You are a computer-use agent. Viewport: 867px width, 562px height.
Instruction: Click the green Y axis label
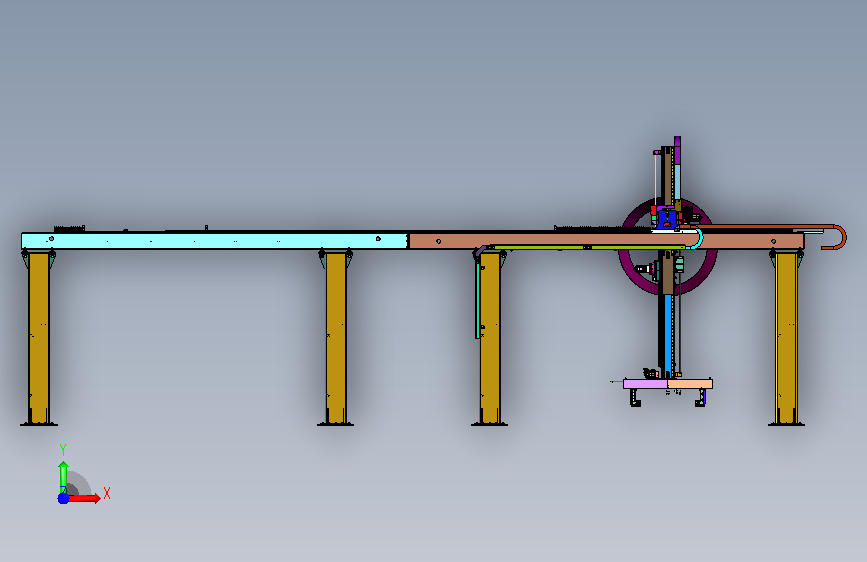pyautogui.click(x=63, y=450)
